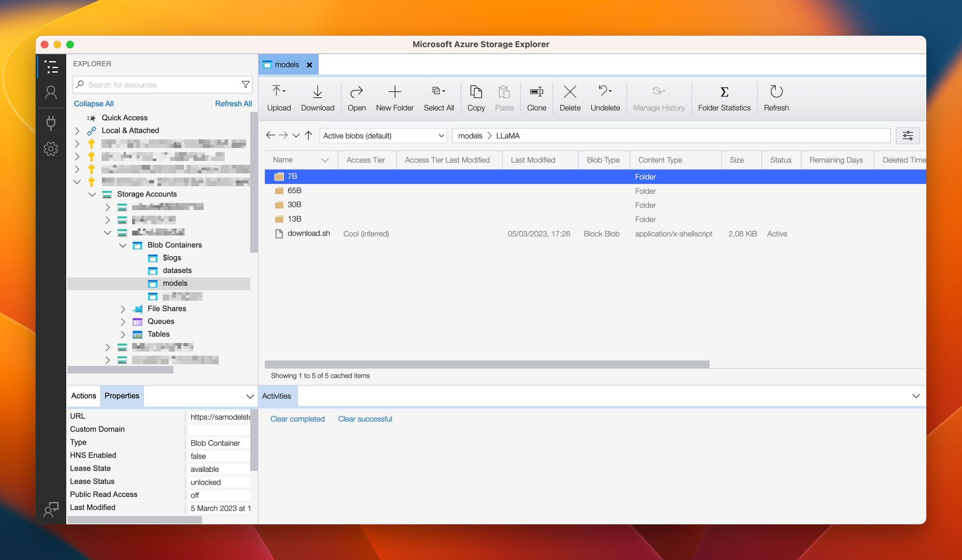Open the Connect plug icon in sidebar

51,123
